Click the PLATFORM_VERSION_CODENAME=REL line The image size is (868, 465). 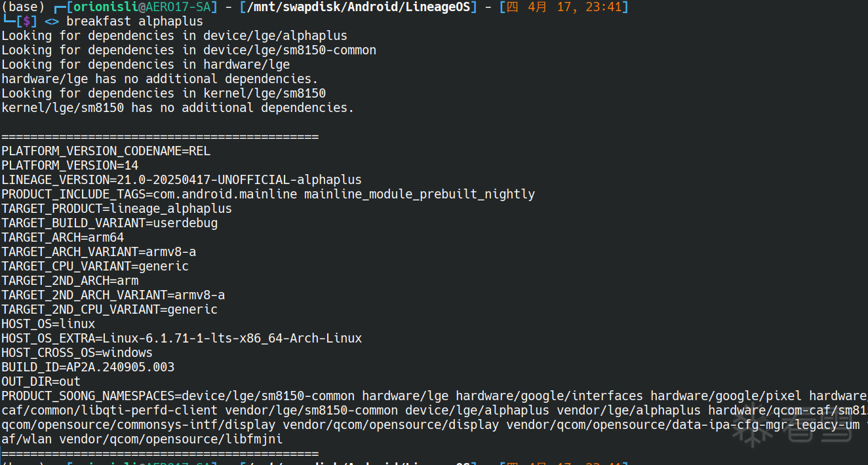point(106,151)
